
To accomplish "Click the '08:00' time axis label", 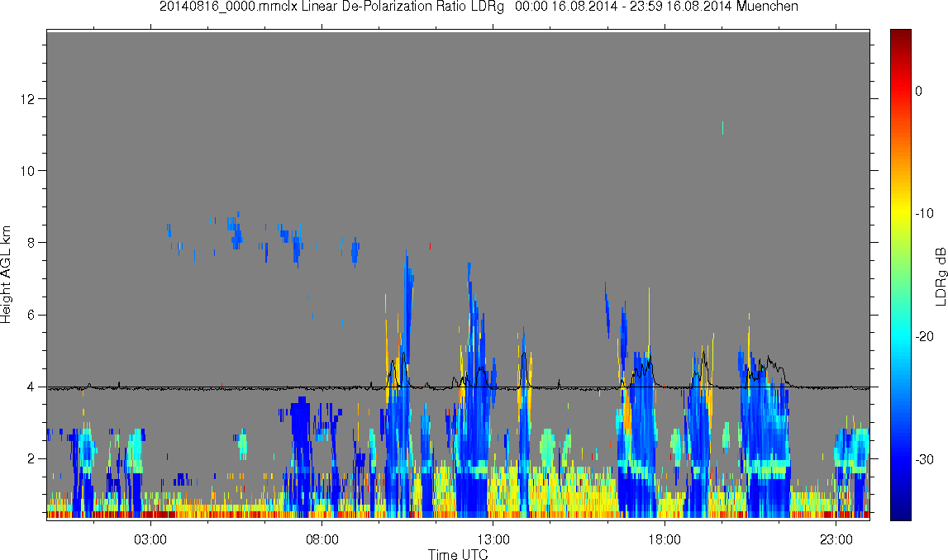I will (x=322, y=539).
